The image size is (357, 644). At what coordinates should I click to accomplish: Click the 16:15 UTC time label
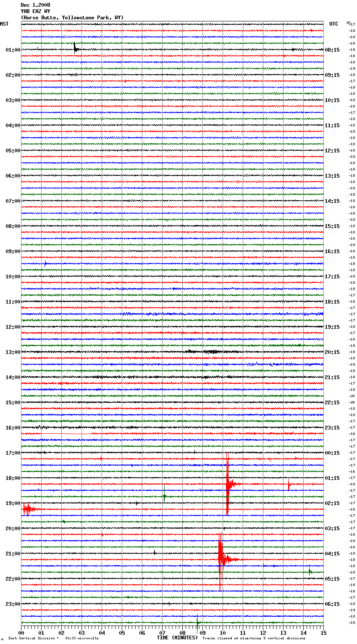pos(332,251)
